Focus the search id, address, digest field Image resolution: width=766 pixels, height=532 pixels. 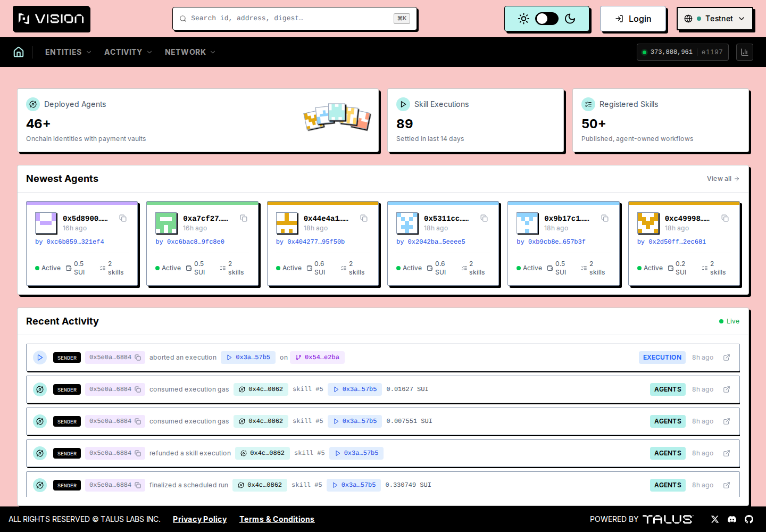pyautogui.click(x=295, y=19)
